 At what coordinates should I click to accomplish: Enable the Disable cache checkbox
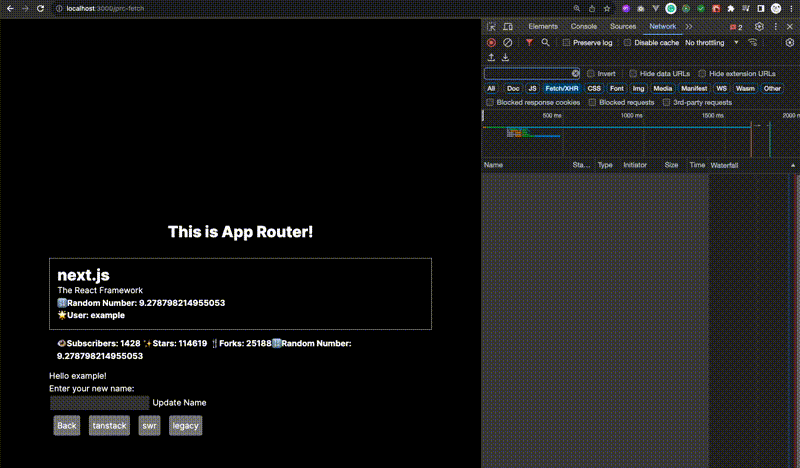click(x=628, y=43)
